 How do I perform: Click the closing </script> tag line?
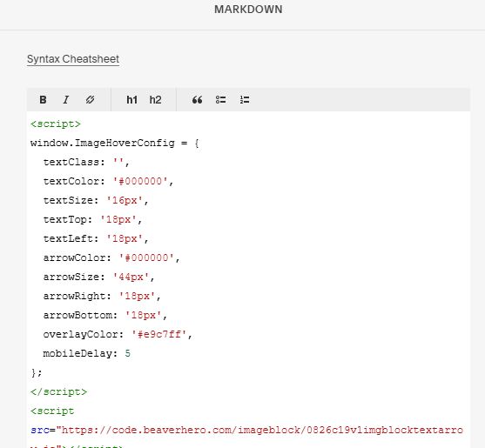click(x=58, y=391)
